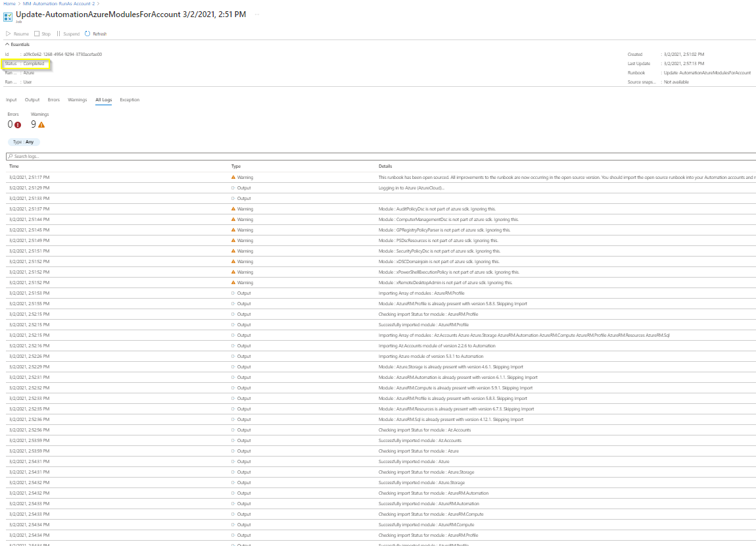Viewport: 756px width, 546px height.
Task: Click the orange warnings triangle icon
Action: [x=41, y=125]
